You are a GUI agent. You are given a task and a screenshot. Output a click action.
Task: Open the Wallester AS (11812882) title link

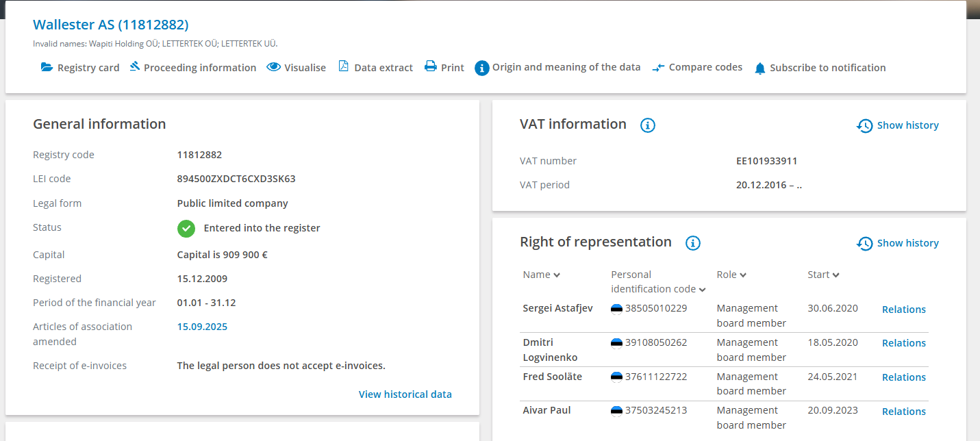111,25
